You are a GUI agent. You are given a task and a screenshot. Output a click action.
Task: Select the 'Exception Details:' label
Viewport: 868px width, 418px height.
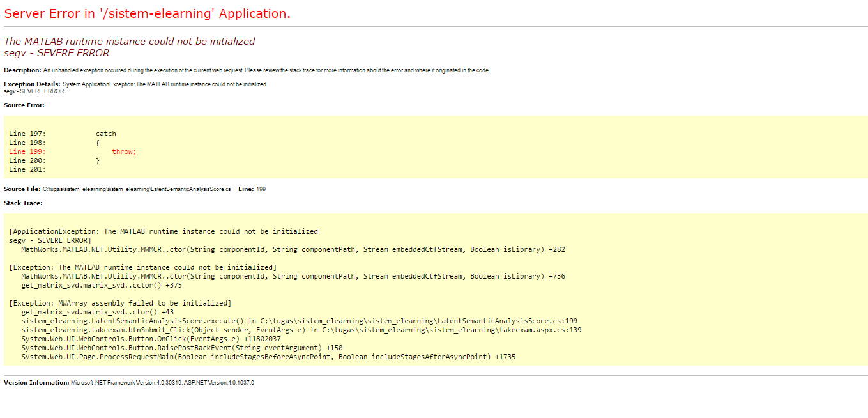31,84
